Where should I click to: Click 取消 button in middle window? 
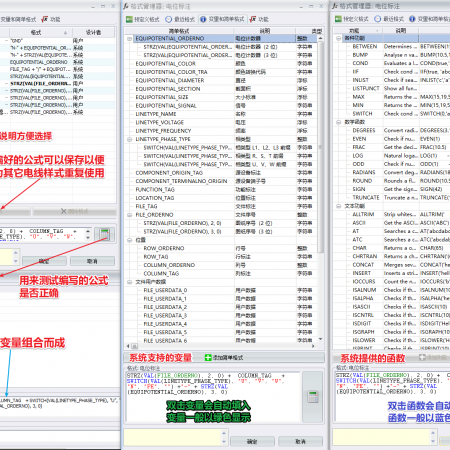click(x=300, y=442)
